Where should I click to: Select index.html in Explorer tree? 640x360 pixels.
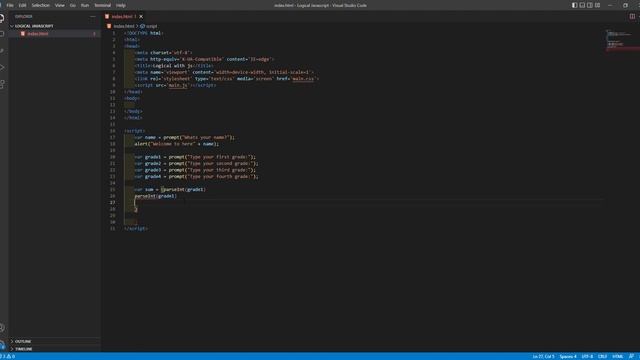38,34
